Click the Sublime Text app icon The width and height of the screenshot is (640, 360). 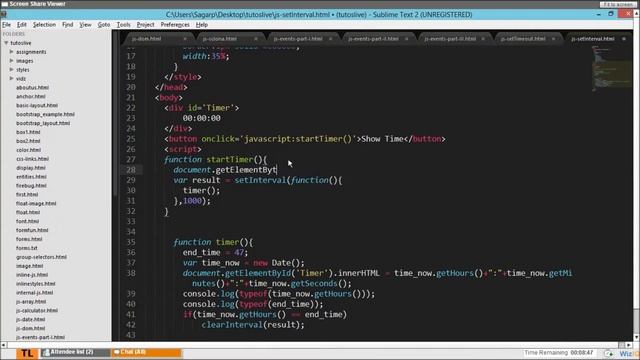[x=4, y=15]
